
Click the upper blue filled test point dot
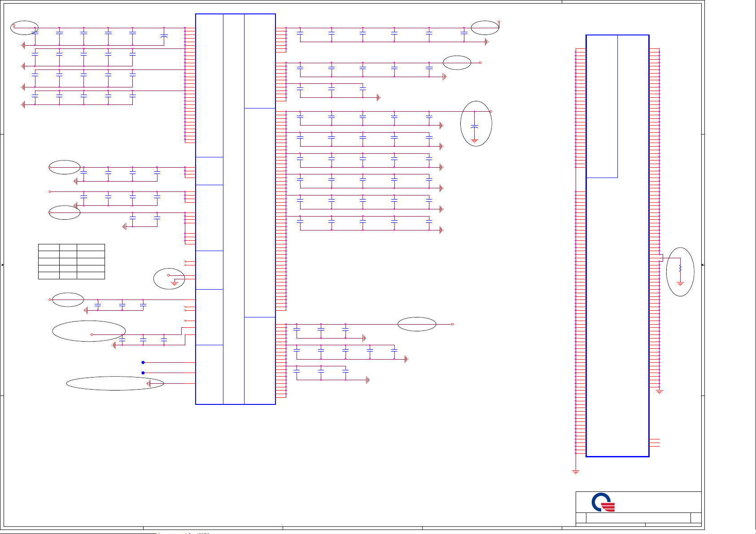[x=143, y=362]
